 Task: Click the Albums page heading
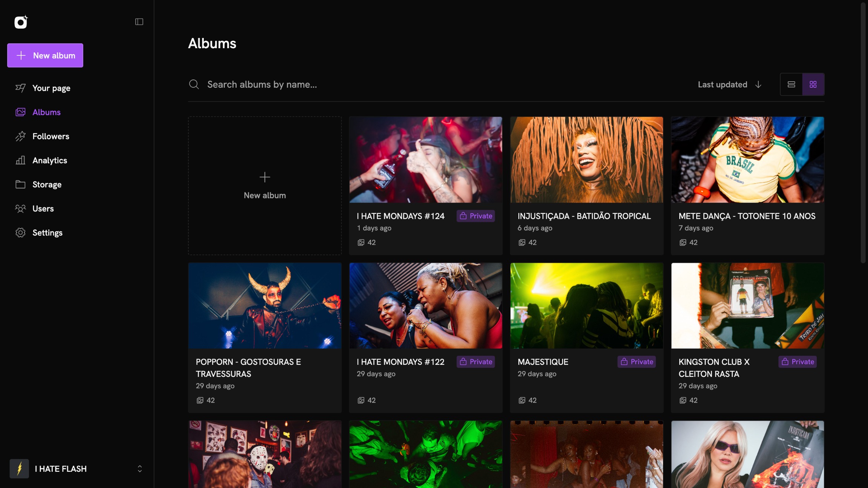[212, 43]
